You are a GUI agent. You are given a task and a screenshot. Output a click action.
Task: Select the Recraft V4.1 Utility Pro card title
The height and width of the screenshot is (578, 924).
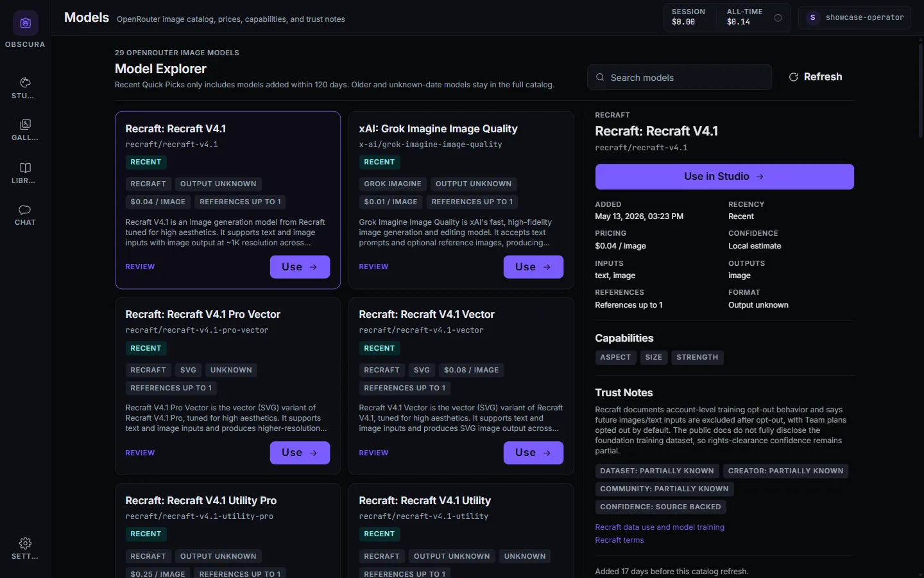pyautogui.click(x=201, y=500)
